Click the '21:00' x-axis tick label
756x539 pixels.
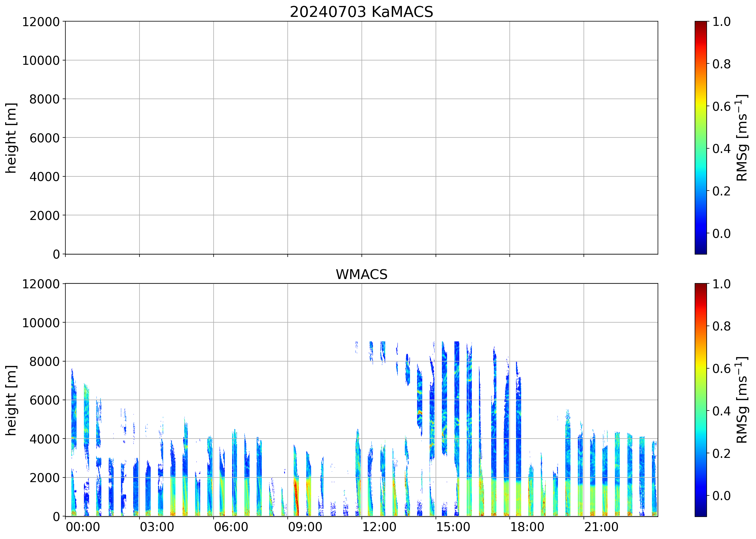coord(601,527)
